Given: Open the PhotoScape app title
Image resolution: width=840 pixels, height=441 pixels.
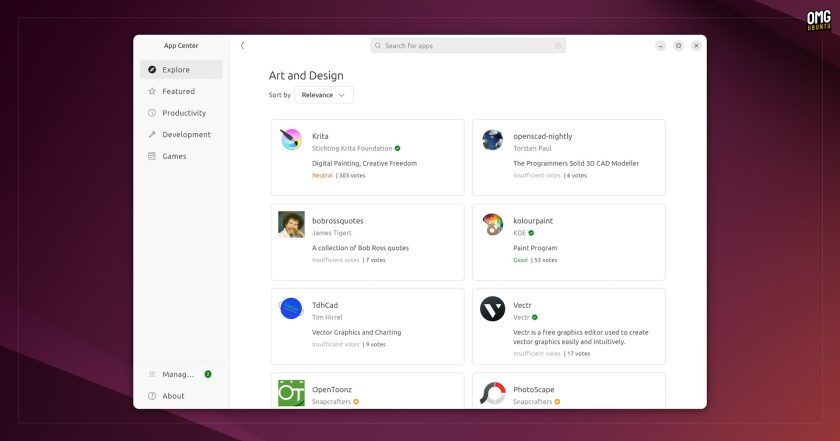Looking at the screenshot, I should [x=534, y=390].
